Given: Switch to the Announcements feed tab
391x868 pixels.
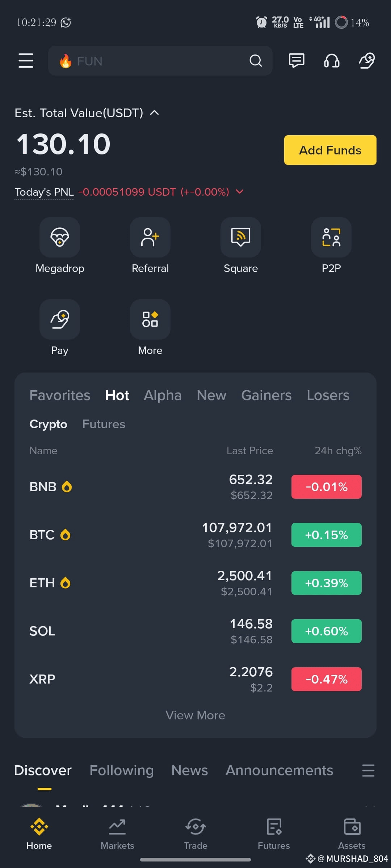Looking at the screenshot, I should click(x=279, y=770).
